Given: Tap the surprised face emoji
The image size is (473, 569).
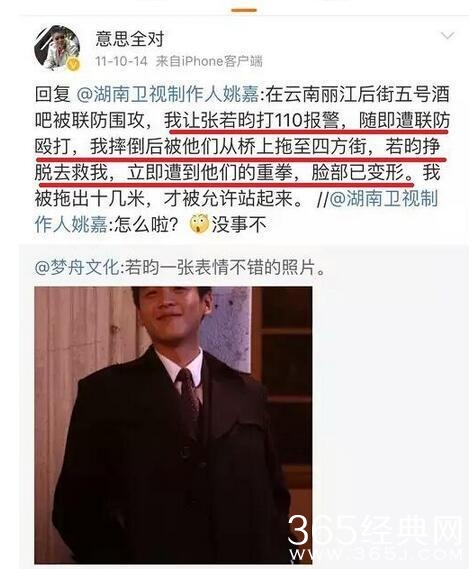Looking at the screenshot, I should tap(199, 224).
